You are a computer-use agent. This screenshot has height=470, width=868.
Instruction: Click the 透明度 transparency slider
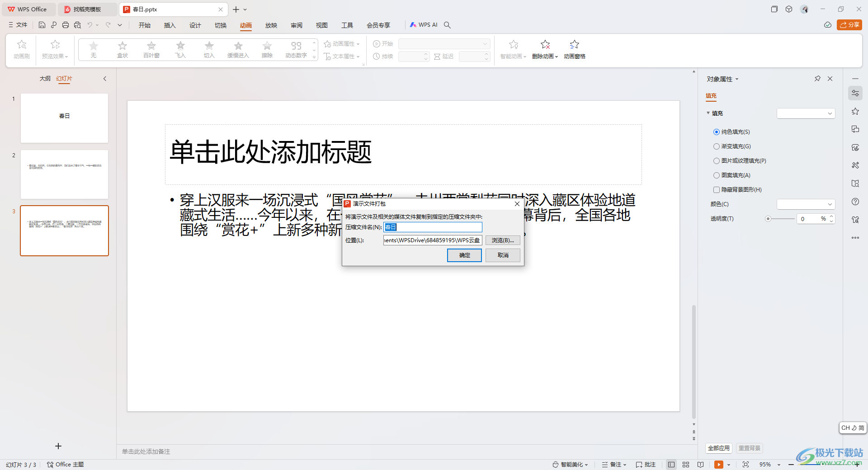[x=781, y=219]
